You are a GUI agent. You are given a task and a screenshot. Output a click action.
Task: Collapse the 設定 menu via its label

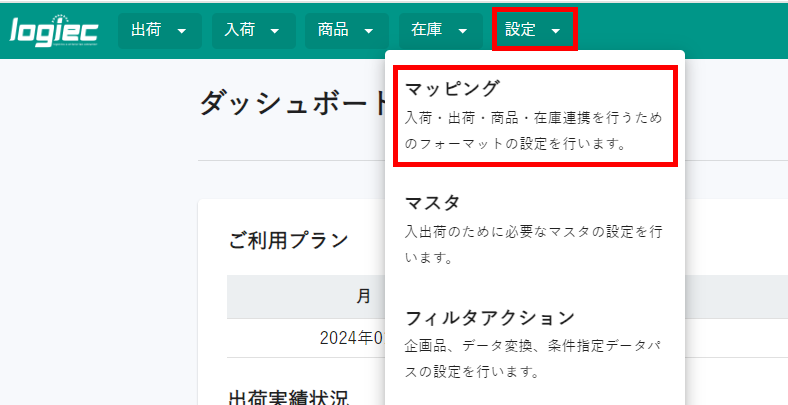[x=521, y=30]
